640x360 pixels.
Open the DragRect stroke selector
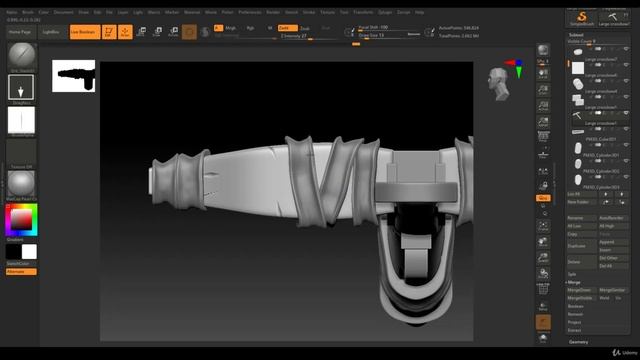click(x=21, y=87)
